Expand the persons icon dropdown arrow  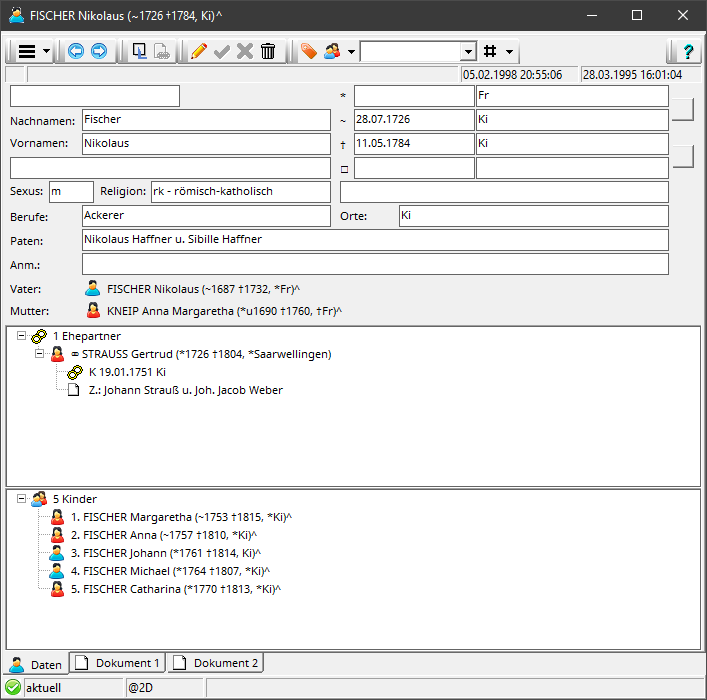351,52
